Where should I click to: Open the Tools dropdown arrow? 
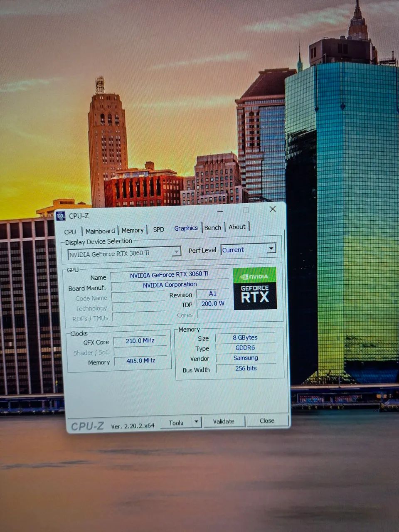tap(197, 422)
